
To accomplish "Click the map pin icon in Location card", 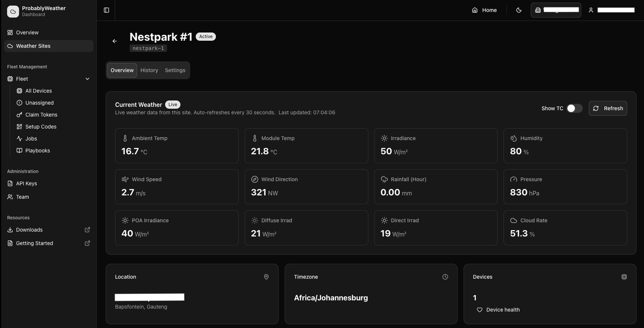I will tap(266, 277).
